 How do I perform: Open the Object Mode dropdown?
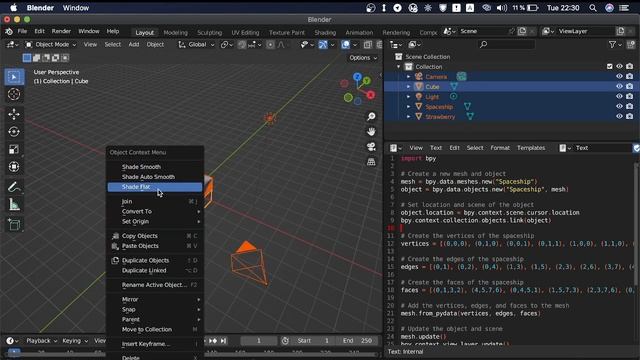tap(51, 44)
